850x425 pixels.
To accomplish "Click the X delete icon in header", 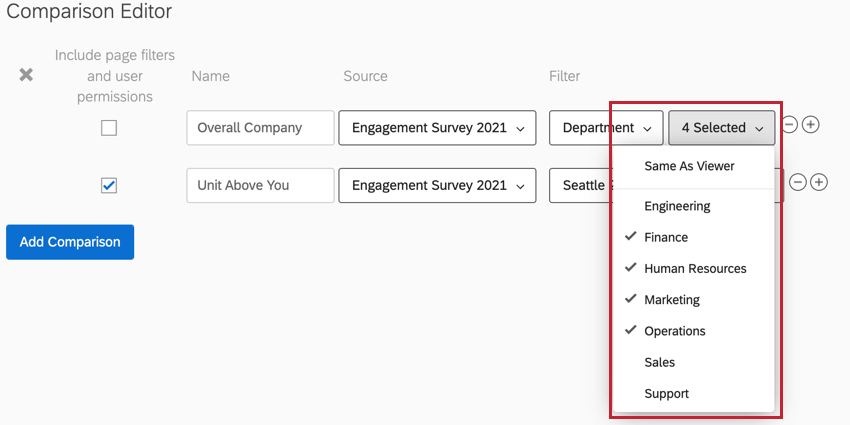I will (x=27, y=75).
